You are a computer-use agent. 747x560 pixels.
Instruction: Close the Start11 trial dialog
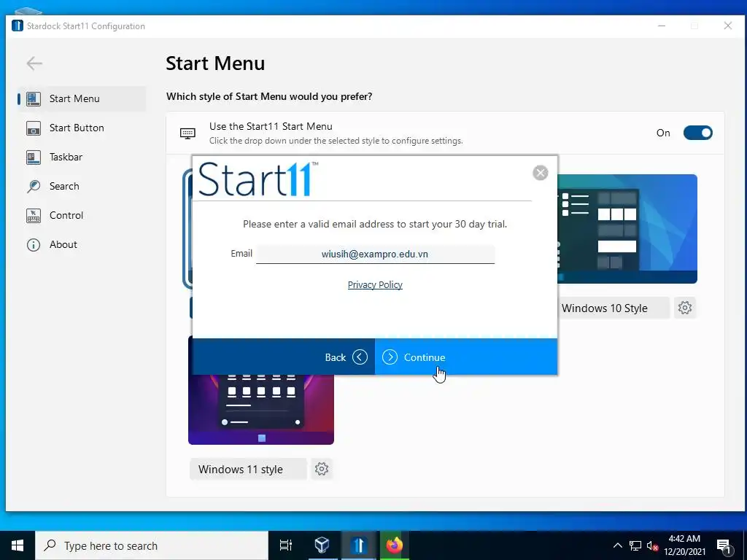point(541,172)
